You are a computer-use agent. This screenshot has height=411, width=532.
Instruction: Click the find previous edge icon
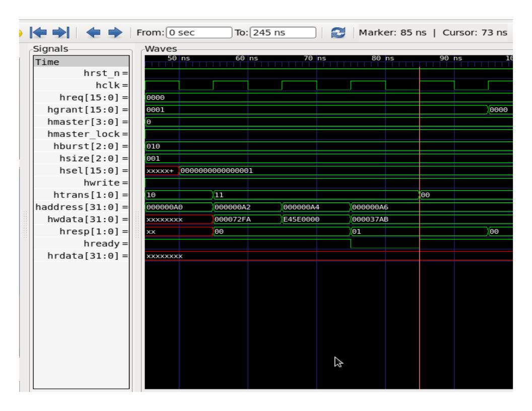[93, 33]
